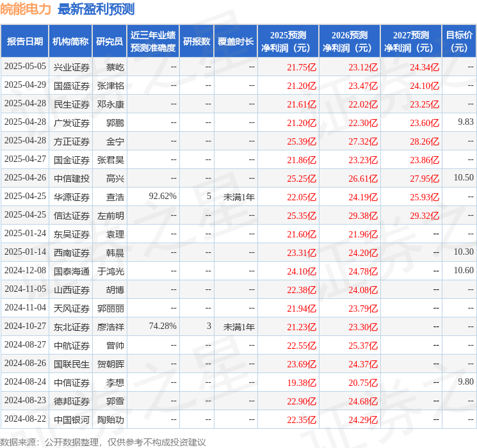Select the 中信证券 institution cell
This screenshot has height=448, width=477.
[x=72, y=383]
